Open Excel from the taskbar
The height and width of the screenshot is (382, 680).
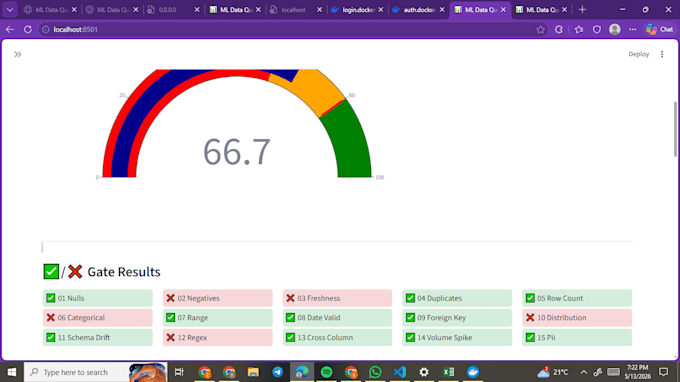pyautogui.click(x=448, y=372)
